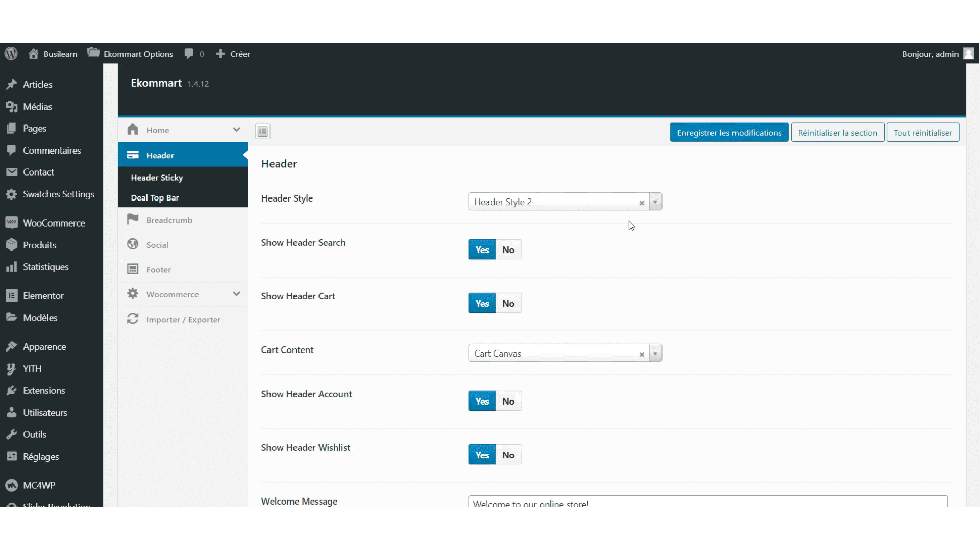The width and height of the screenshot is (980, 551).
Task: Set Show Header Cart to Yes
Action: click(482, 303)
